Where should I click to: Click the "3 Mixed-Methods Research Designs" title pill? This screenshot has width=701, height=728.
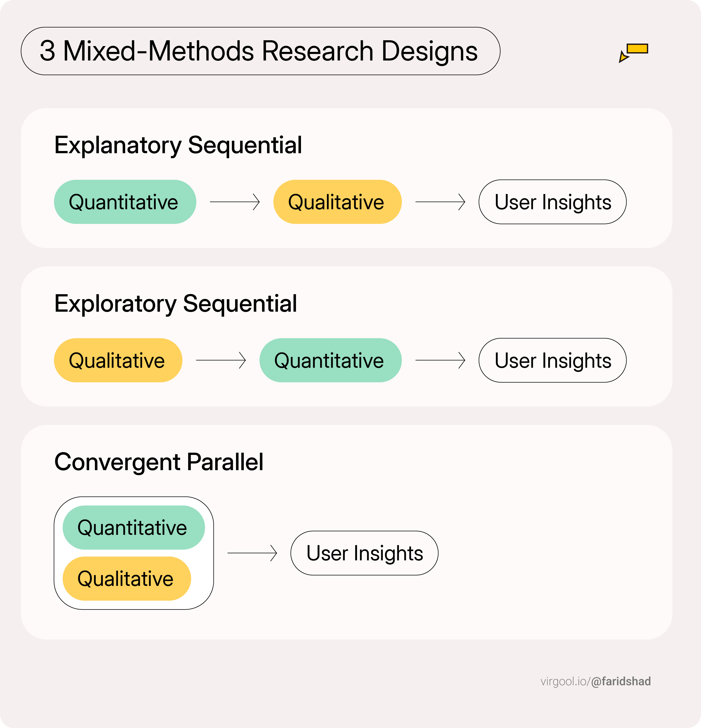pos(260,51)
